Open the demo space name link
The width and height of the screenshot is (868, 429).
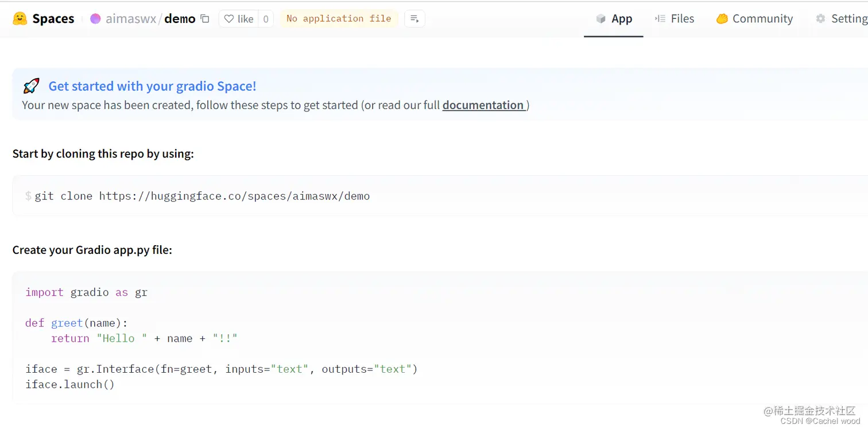click(x=180, y=19)
